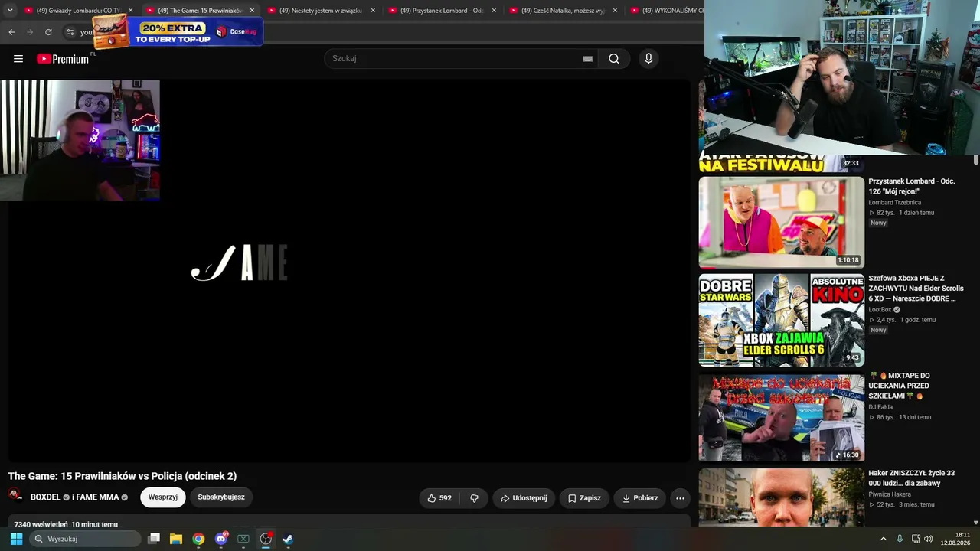
Task: Open Xbox Elder Scrolls 6 video thumbnail
Action: (x=782, y=320)
